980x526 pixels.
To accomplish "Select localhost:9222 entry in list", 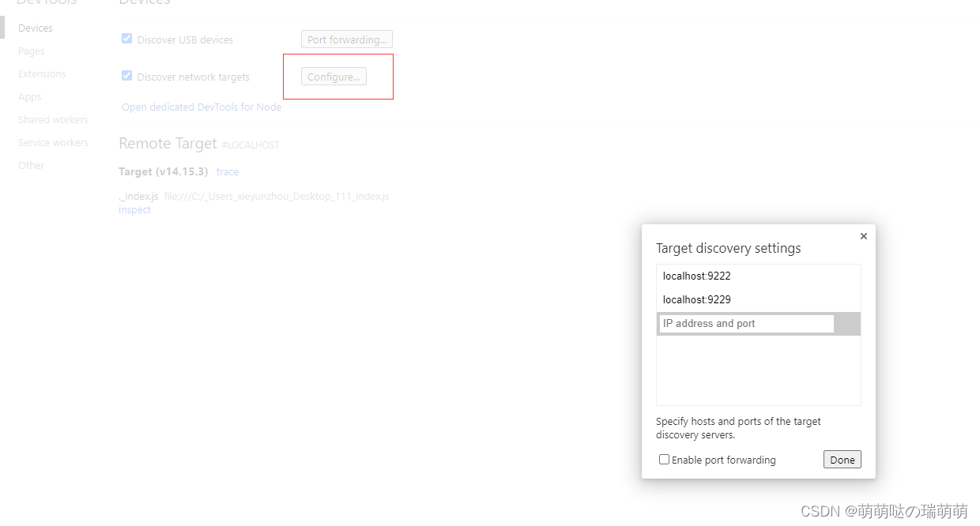I will point(758,276).
